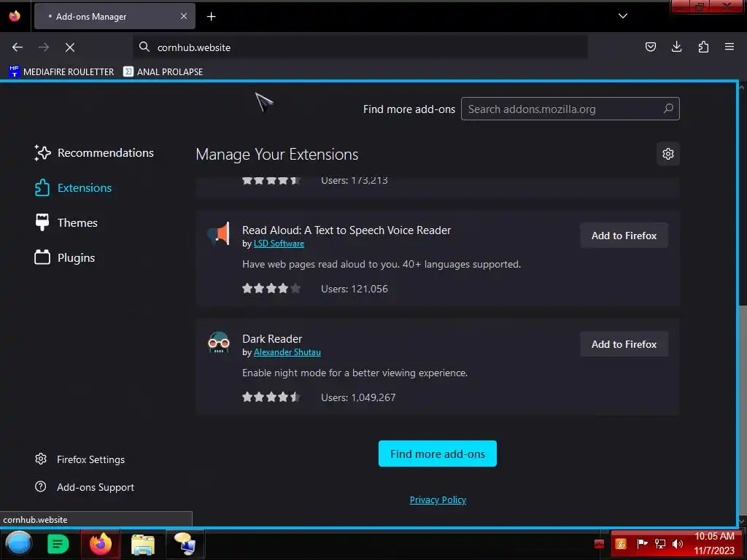Click the Read Aloud megaphone icon
The height and width of the screenshot is (560, 747).
click(219, 234)
